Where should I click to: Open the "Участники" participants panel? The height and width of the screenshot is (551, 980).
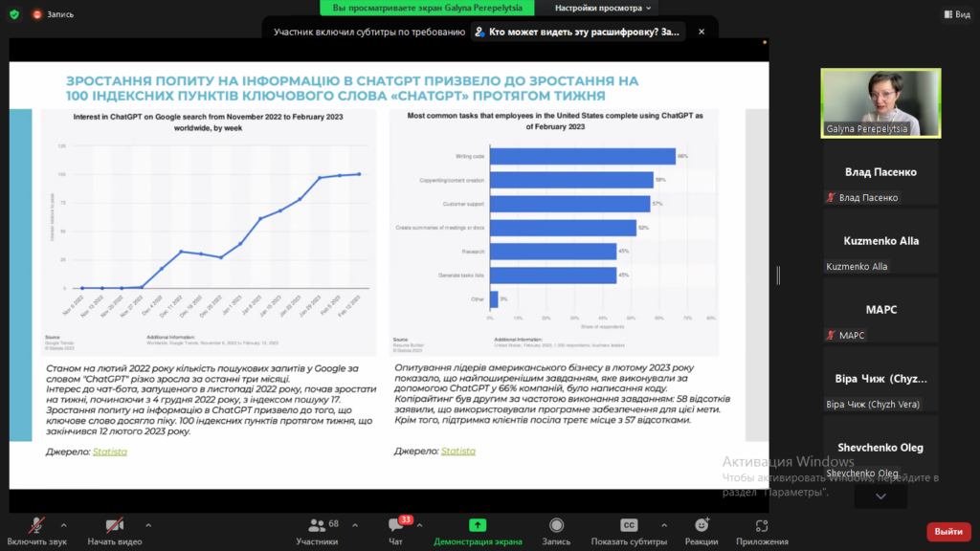[317, 532]
